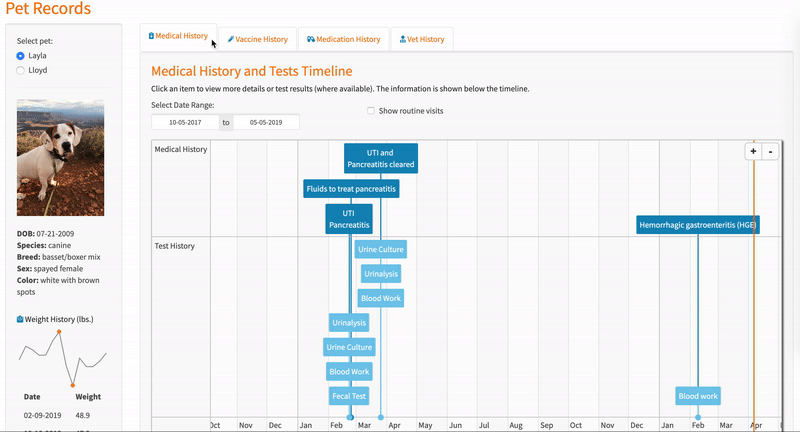Select Lloyd as the pet
The image size is (800, 432).
click(21, 70)
